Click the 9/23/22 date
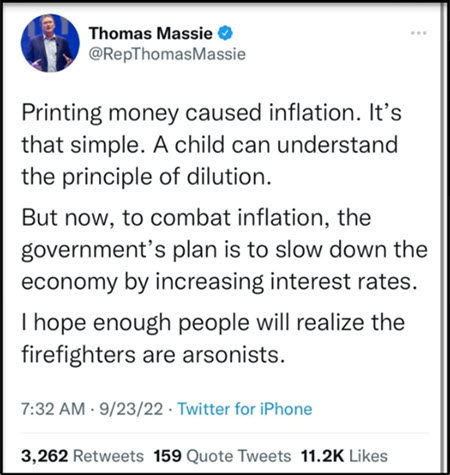 132,409
